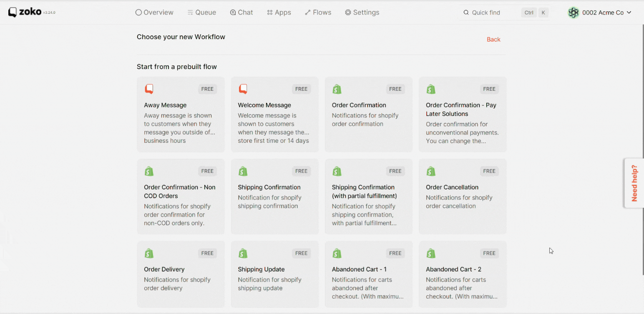This screenshot has height=314, width=644.
Task: Switch to the Chat tab
Action: click(x=241, y=12)
